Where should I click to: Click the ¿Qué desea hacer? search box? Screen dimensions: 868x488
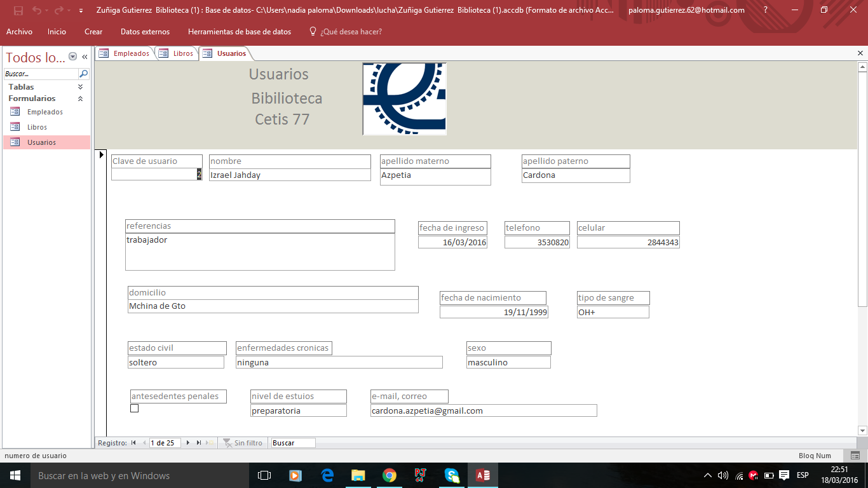tap(351, 32)
